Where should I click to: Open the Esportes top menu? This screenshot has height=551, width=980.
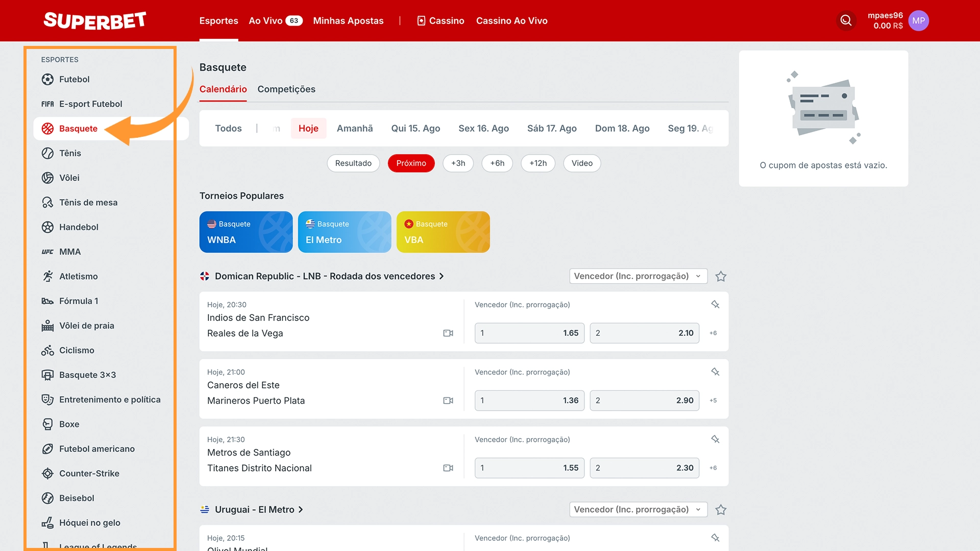point(218,20)
